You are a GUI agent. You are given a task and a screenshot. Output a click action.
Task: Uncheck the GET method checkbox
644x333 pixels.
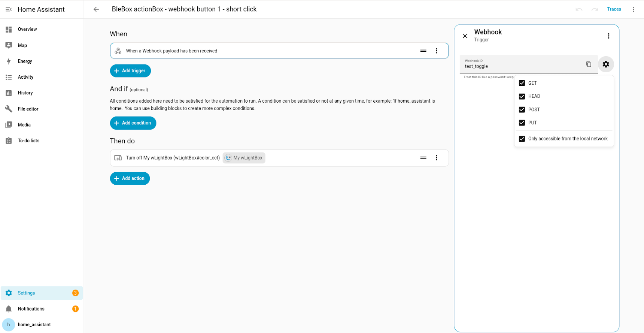click(522, 83)
